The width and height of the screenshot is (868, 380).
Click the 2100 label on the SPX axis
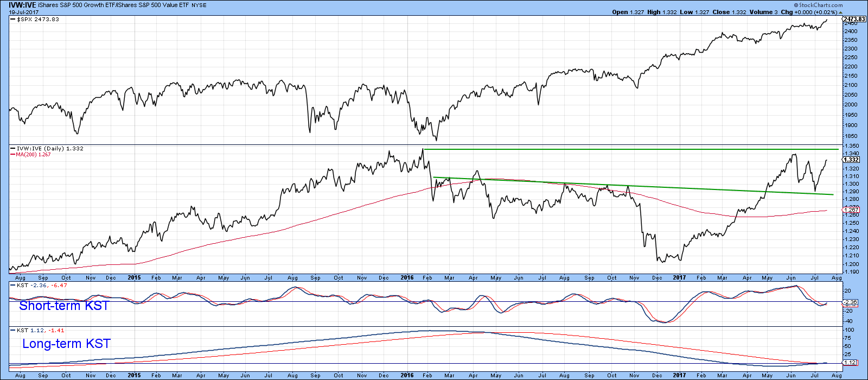pyautogui.click(x=851, y=85)
